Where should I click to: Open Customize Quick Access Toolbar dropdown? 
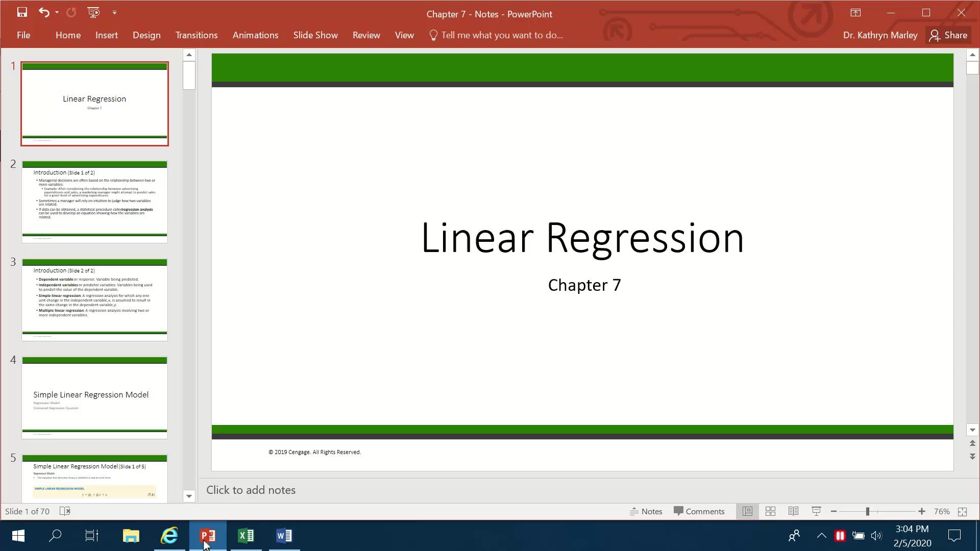click(x=114, y=13)
